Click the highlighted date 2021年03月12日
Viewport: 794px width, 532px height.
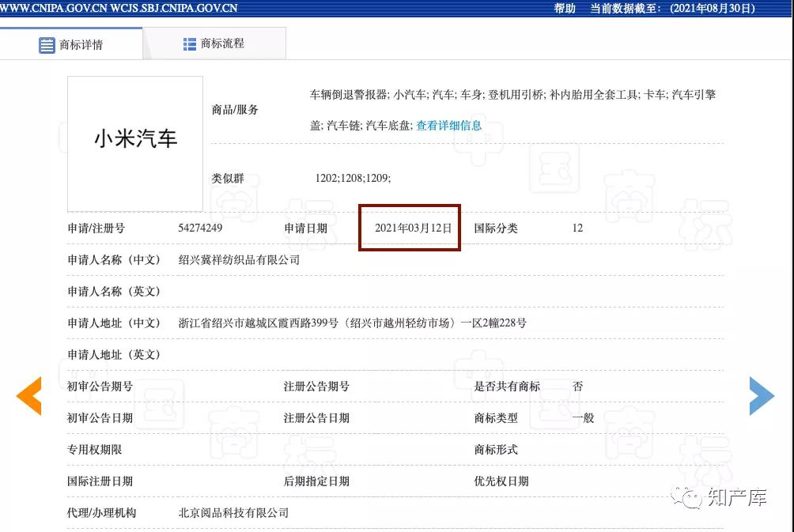point(413,228)
